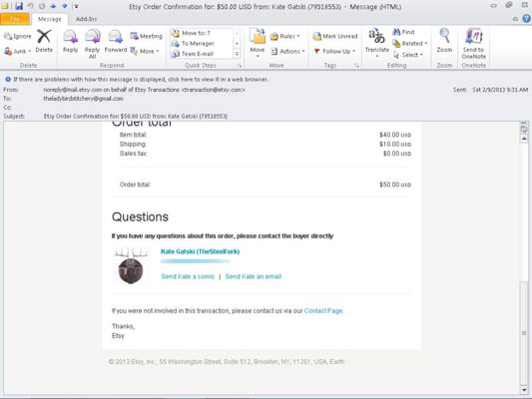Open the Actions dropdown
532x399 pixels.
coord(287,51)
